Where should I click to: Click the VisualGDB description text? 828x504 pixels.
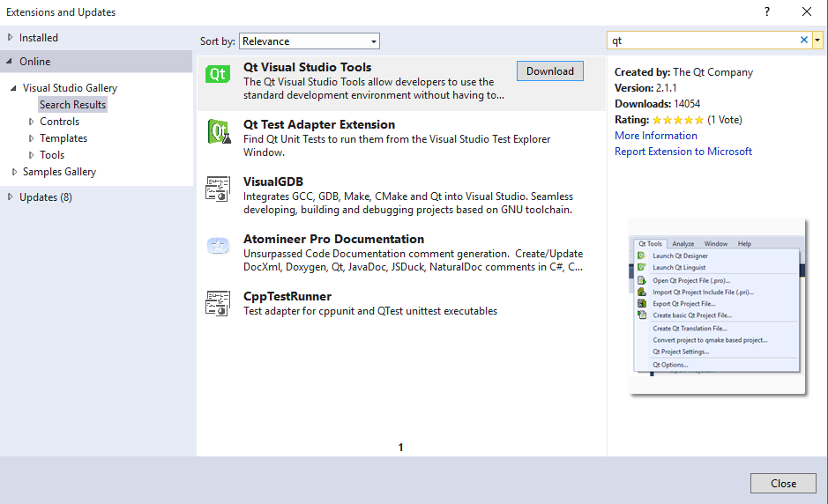point(408,204)
